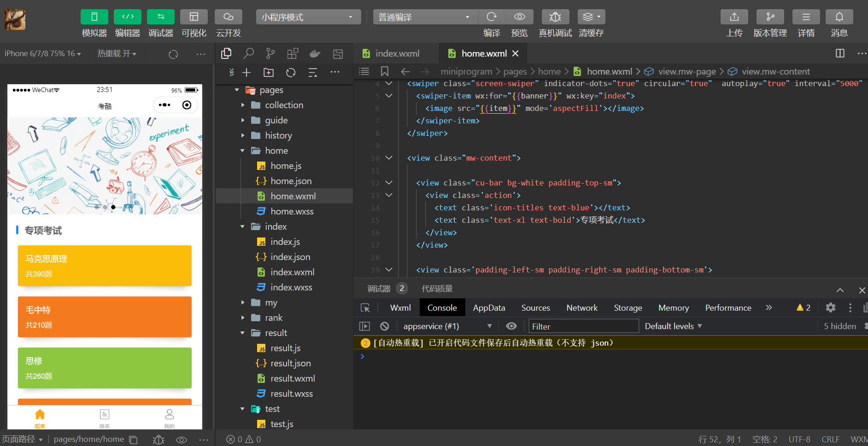Click the upload icon in toolbar

click(734, 17)
